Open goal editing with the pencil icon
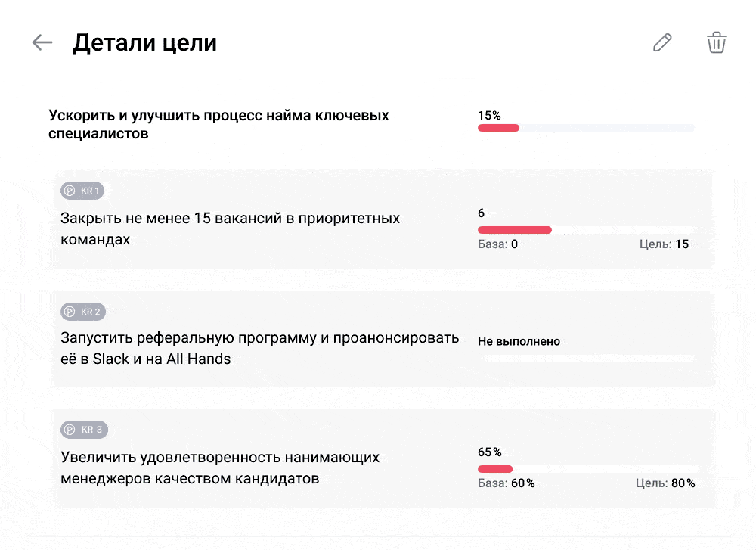The width and height of the screenshot is (756, 550). (x=661, y=42)
